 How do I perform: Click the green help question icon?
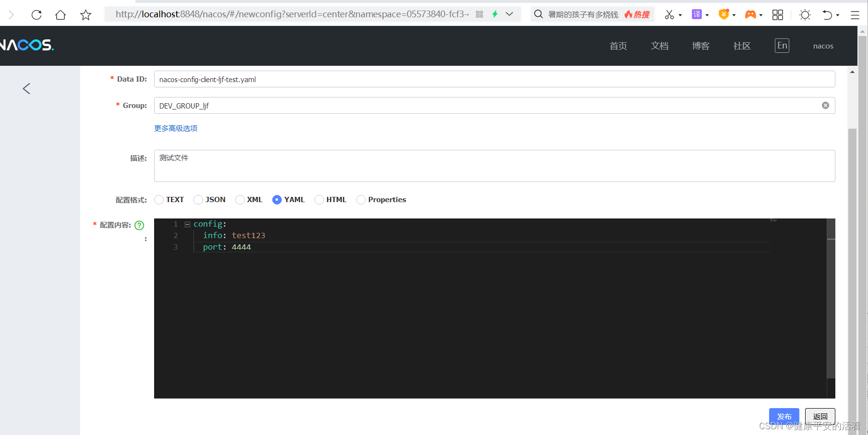[139, 225]
